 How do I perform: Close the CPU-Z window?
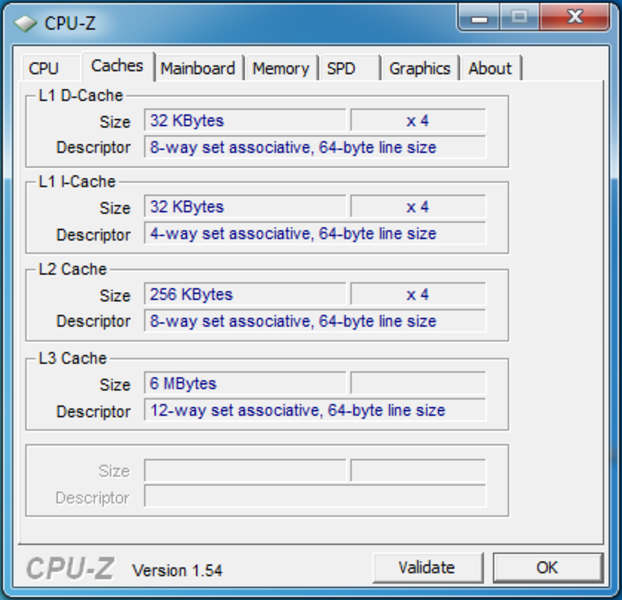(x=574, y=17)
